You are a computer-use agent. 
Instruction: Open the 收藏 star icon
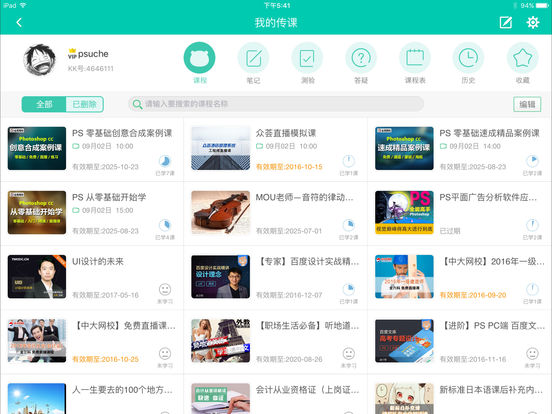click(x=522, y=58)
